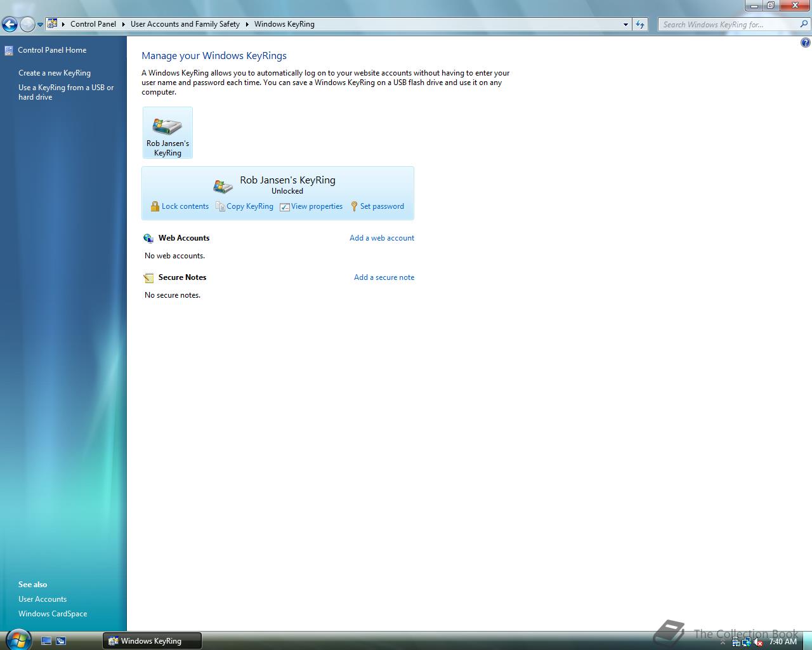Image resolution: width=812 pixels, height=650 pixels.
Task: Click the Web Accounts globe icon
Action: [x=148, y=239]
